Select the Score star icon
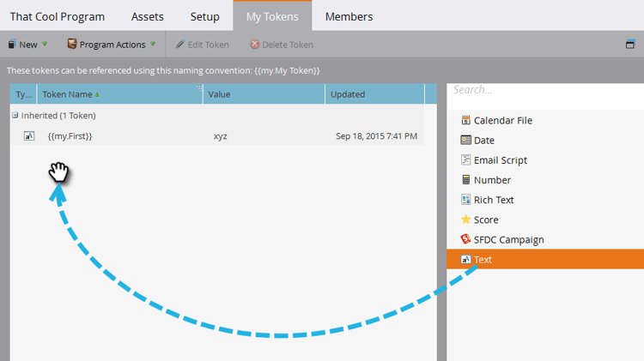This screenshot has height=361, width=644. 465,220
